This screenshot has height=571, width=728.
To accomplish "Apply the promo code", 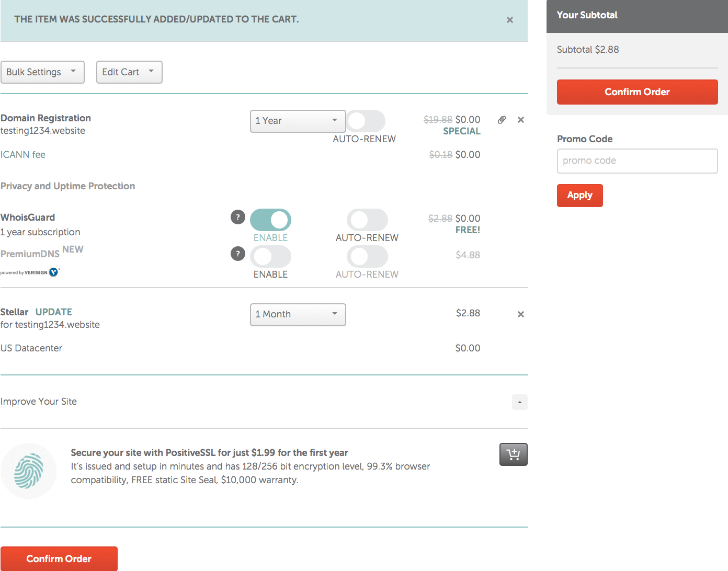I will (580, 196).
